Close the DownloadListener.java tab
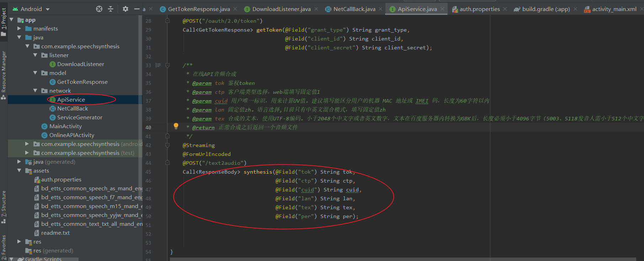644x261 pixels. (x=316, y=9)
